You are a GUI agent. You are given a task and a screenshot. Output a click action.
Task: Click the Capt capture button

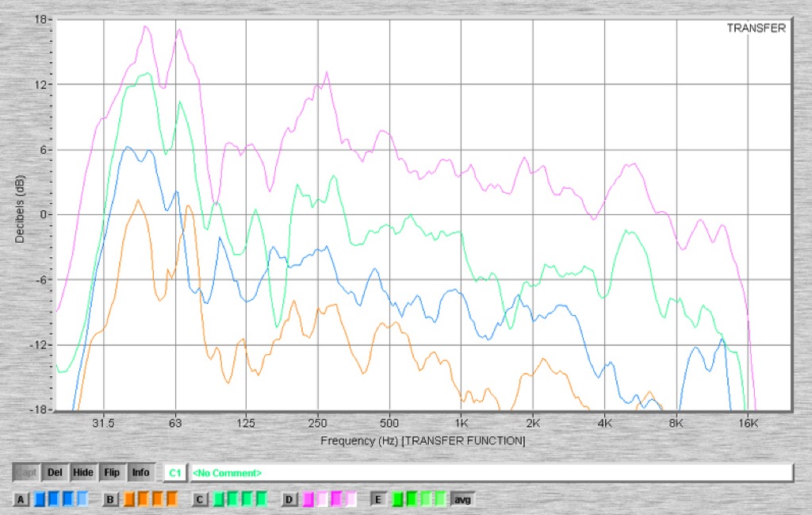pyautogui.click(x=27, y=472)
